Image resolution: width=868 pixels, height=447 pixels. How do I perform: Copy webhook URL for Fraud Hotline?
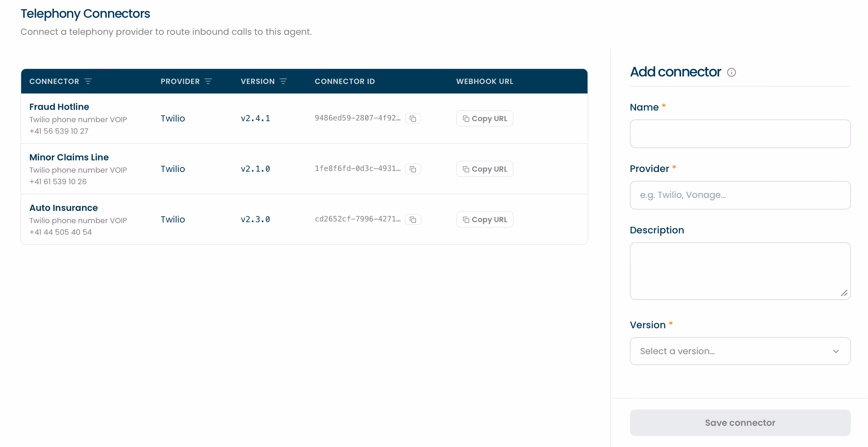(484, 118)
